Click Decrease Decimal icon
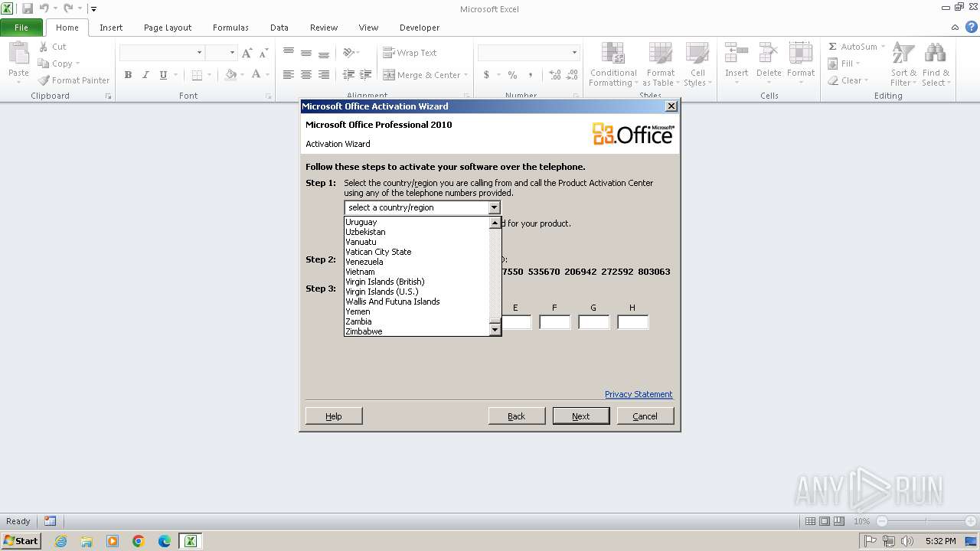980x551 pixels. (x=573, y=75)
